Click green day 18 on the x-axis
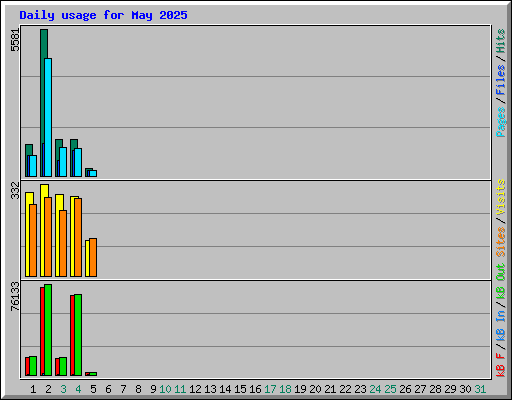 pyautogui.click(x=285, y=389)
